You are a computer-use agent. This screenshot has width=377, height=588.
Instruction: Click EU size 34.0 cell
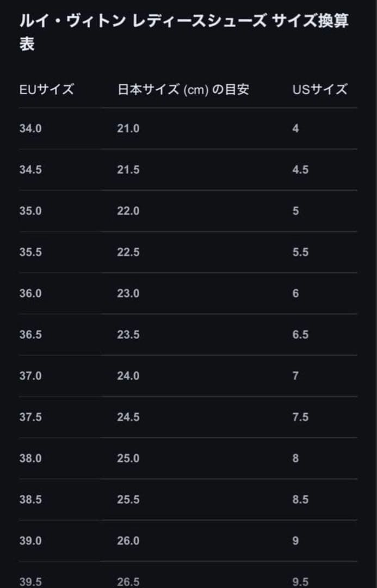30,128
